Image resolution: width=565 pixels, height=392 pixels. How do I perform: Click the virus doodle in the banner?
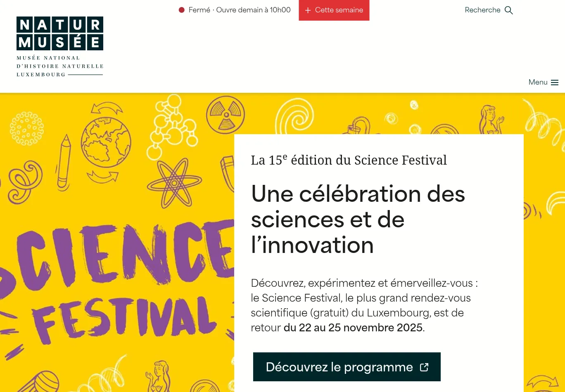pyautogui.click(x=27, y=128)
